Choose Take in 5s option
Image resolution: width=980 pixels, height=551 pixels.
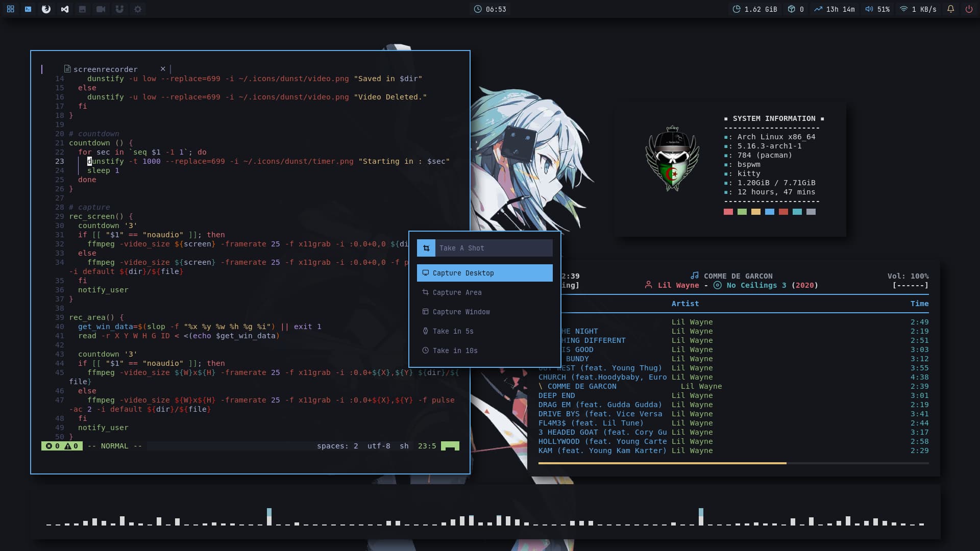click(x=453, y=331)
